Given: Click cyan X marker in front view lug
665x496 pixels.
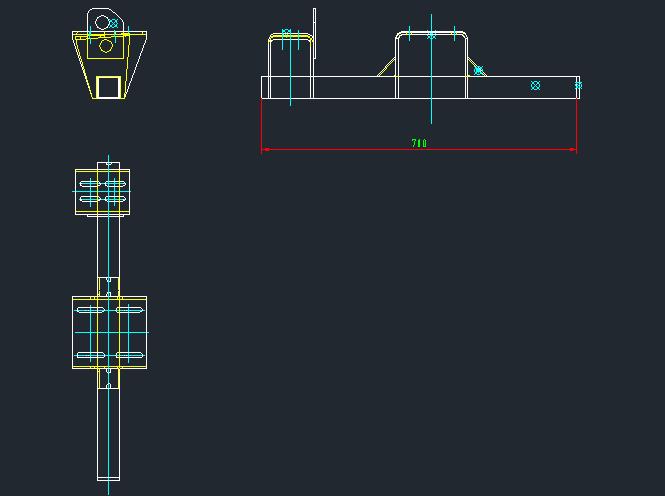Looking at the screenshot, I should 113,23.
